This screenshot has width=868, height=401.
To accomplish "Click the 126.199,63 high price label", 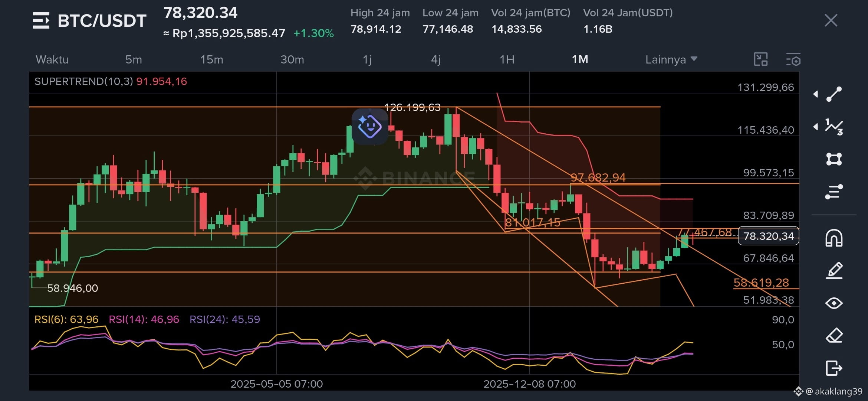I will click(x=412, y=107).
